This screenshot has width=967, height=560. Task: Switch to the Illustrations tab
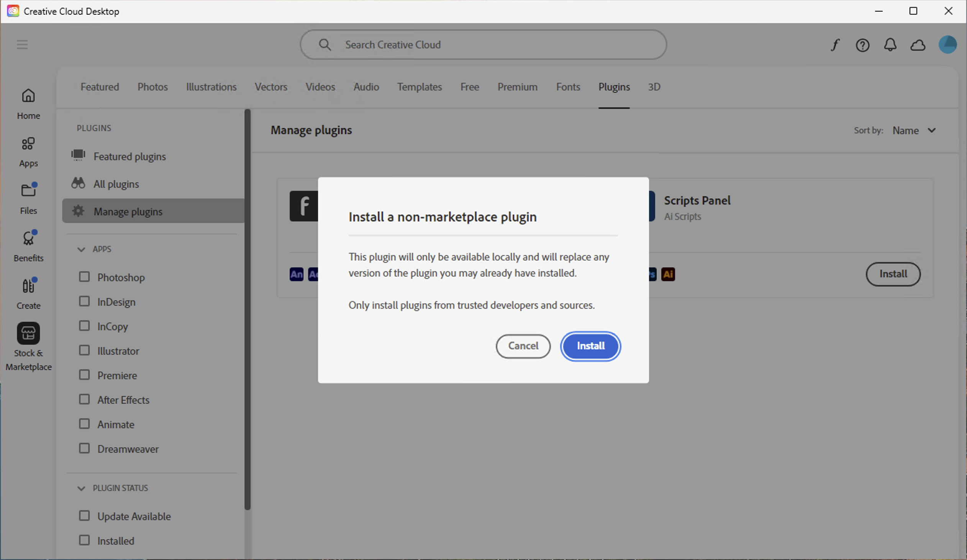point(211,87)
